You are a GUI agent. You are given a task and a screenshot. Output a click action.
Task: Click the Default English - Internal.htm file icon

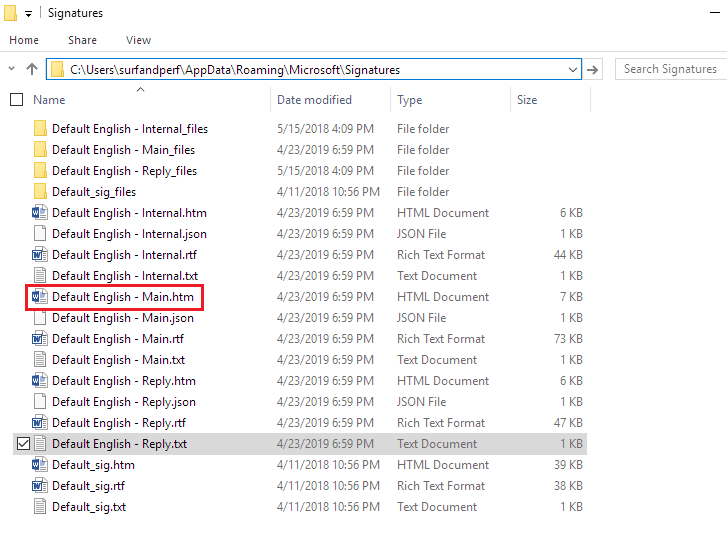(40, 213)
